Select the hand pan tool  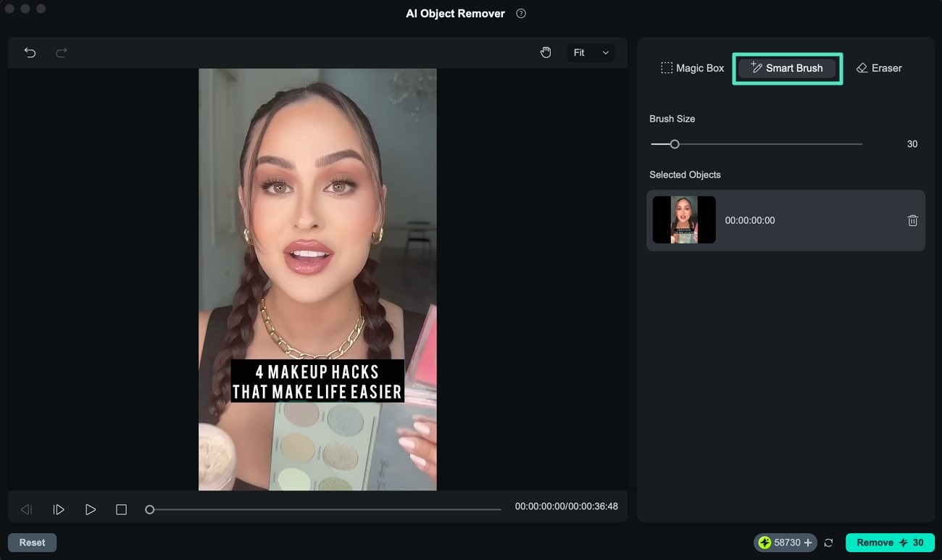(x=546, y=52)
